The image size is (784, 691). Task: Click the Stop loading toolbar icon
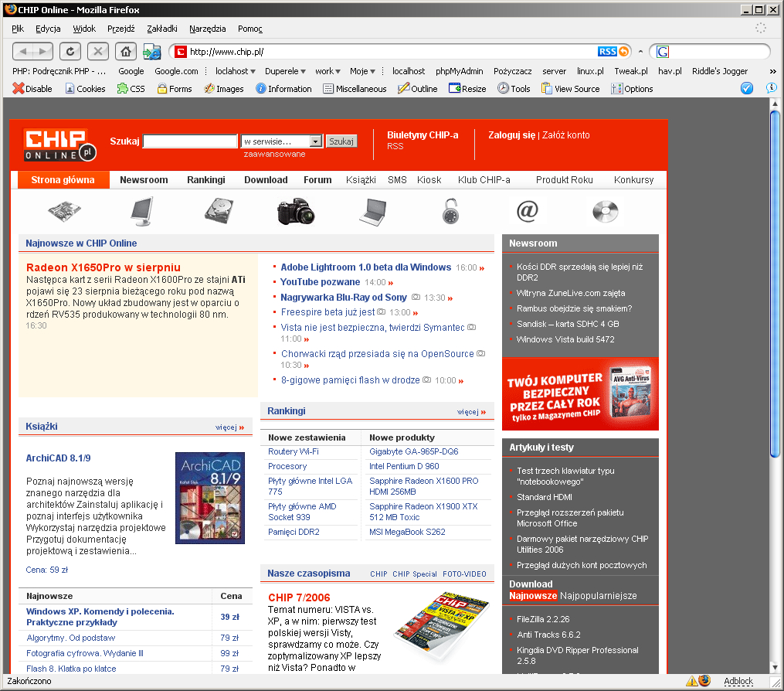(x=98, y=51)
